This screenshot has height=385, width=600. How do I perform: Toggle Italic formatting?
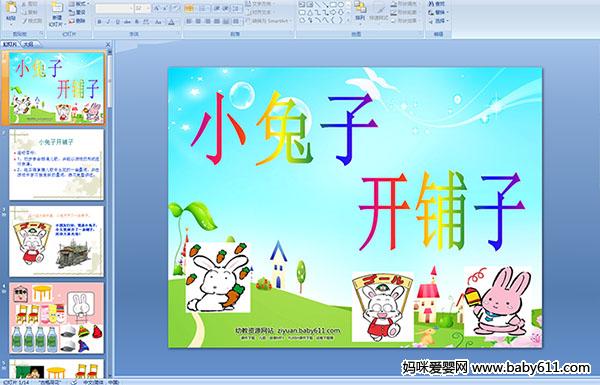tap(108, 22)
